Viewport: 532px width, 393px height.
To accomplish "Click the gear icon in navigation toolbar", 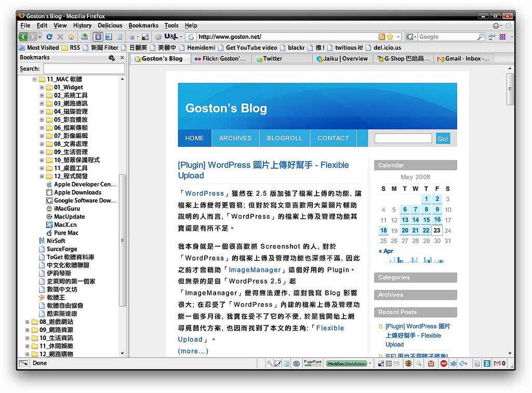I will [x=158, y=37].
